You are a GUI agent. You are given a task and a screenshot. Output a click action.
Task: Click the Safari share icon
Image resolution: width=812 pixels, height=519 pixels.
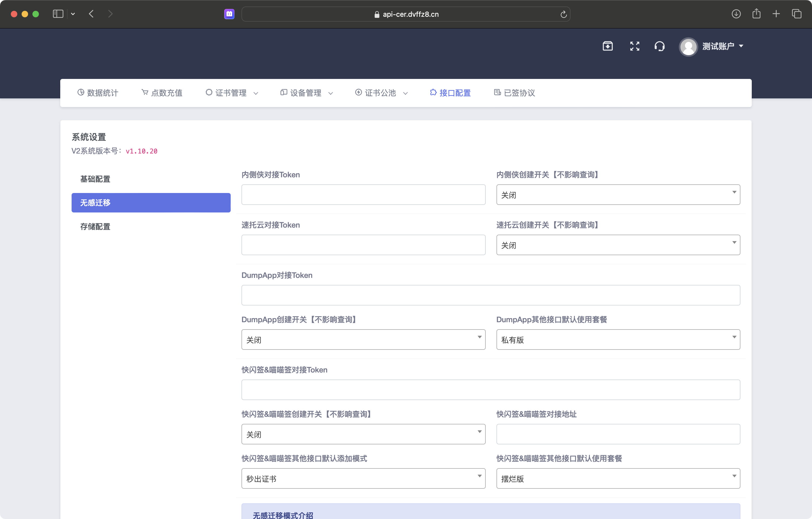point(756,14)
